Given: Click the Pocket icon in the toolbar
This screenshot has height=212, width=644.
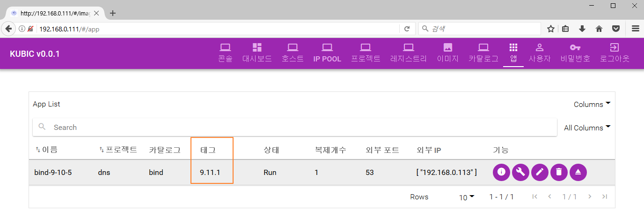Looking at the screenshot, I should (x=616, y=29).
